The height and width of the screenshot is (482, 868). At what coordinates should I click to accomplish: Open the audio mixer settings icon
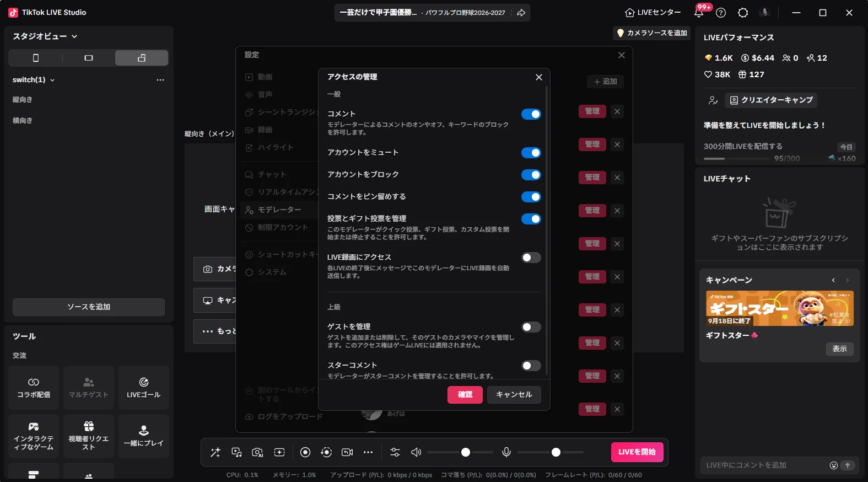click(395, 452)
